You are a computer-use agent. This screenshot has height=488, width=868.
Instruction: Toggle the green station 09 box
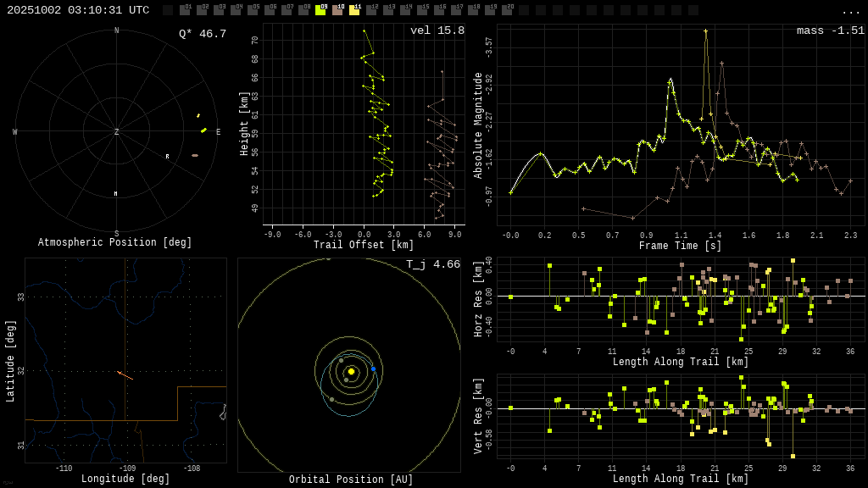[320, 10]
